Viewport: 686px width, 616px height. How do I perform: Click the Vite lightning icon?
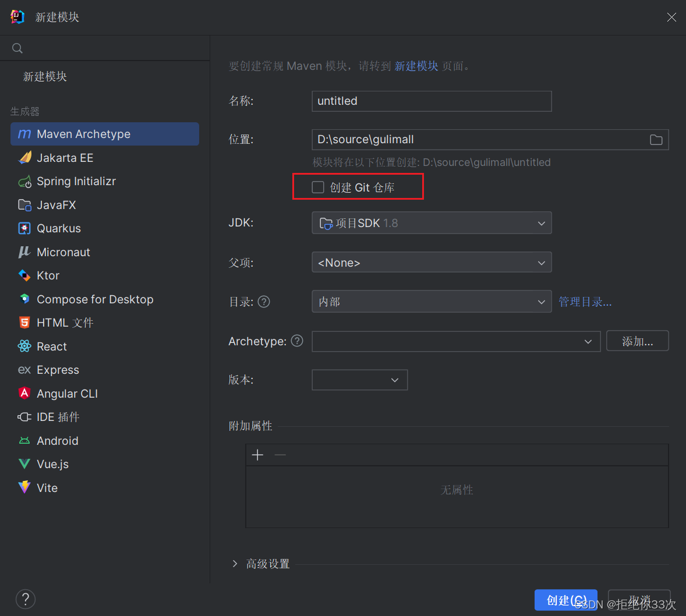(x=24, y=487)
